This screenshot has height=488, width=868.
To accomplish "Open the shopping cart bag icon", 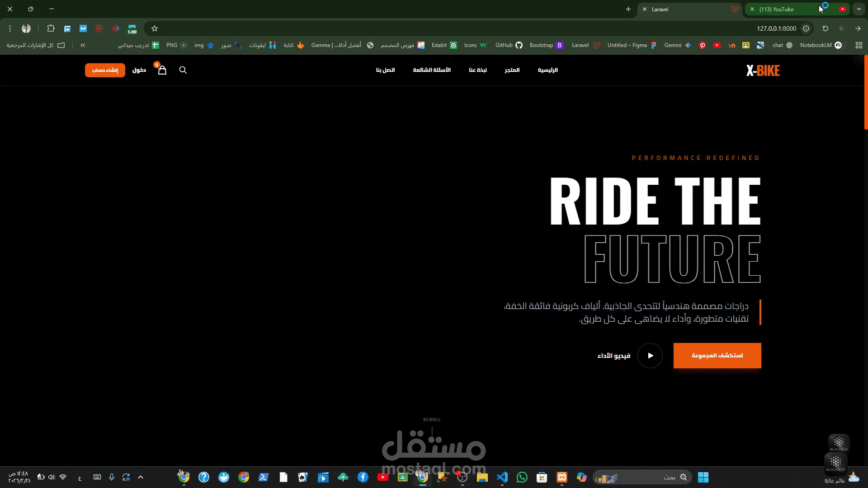I will click(162, 70).
